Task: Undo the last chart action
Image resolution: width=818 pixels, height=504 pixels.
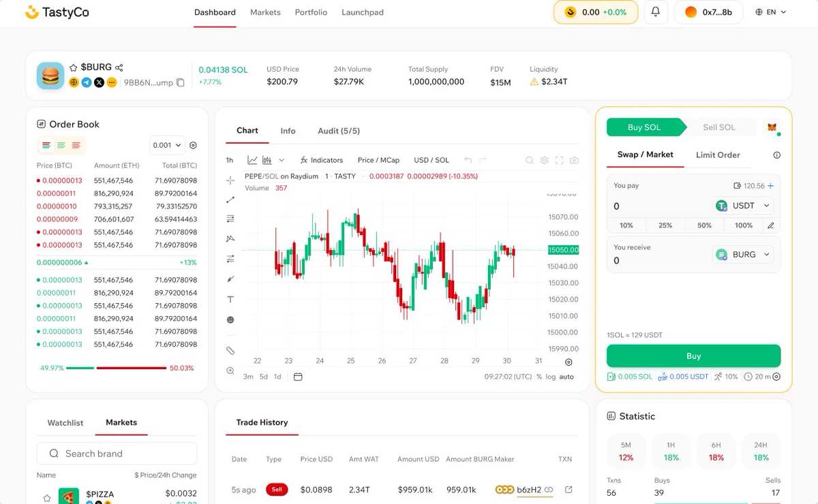Action: click(x=468, y=160)
